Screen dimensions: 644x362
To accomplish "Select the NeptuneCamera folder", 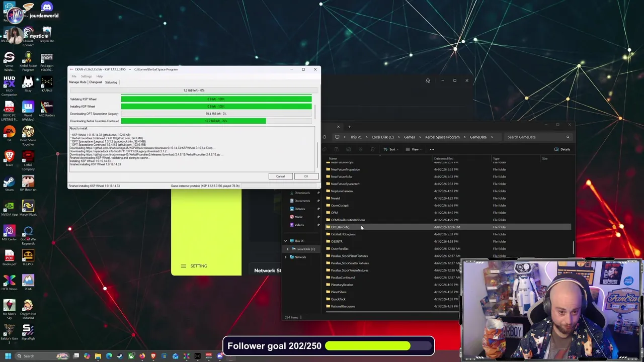I will 342,191.
